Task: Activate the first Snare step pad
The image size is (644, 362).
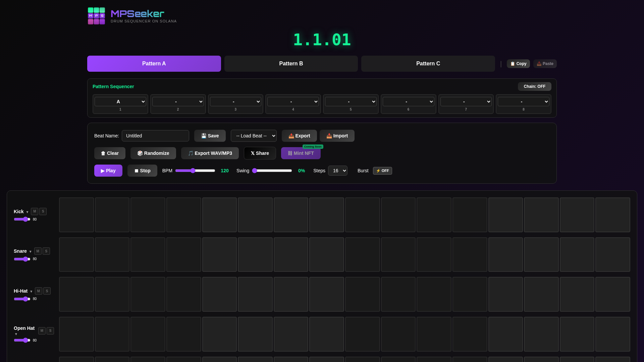Action: click(76, 255)
